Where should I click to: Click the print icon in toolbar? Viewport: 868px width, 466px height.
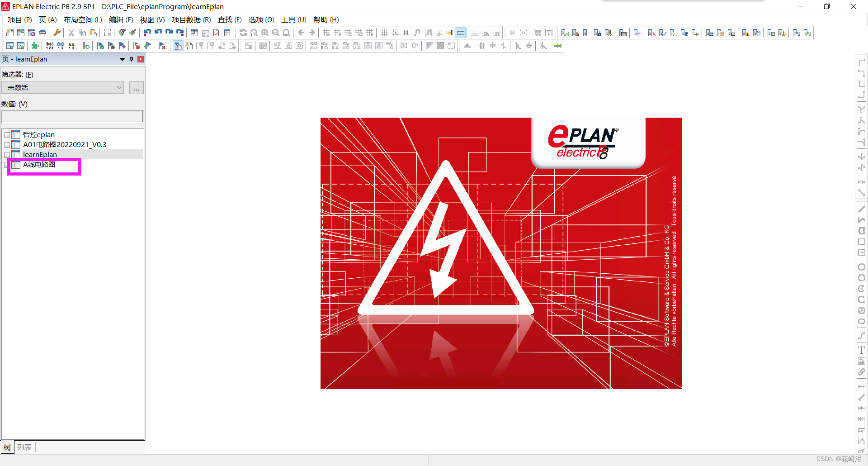pos(42,33)
